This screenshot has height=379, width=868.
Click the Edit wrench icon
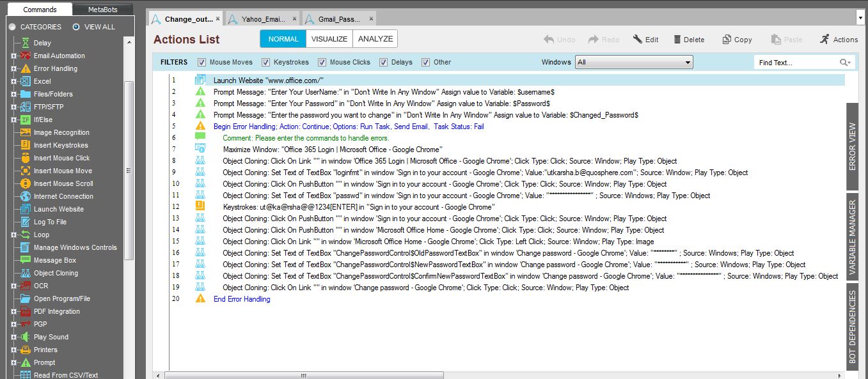point(638,40)
